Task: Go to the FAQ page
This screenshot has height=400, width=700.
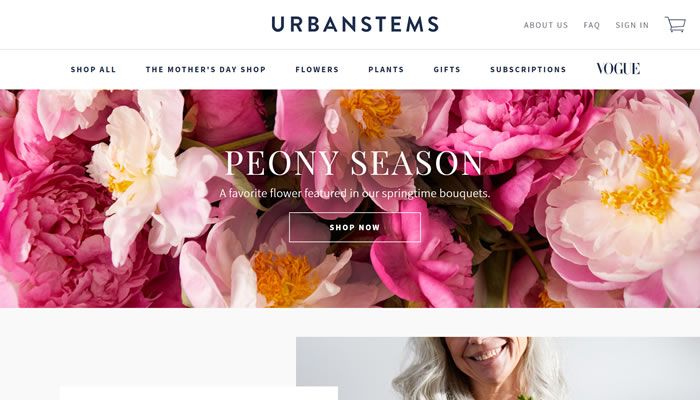Action: point(592,25)
